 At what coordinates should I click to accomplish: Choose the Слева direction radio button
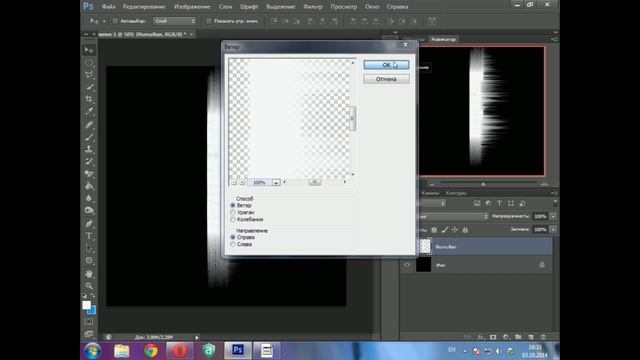(233, 244)
